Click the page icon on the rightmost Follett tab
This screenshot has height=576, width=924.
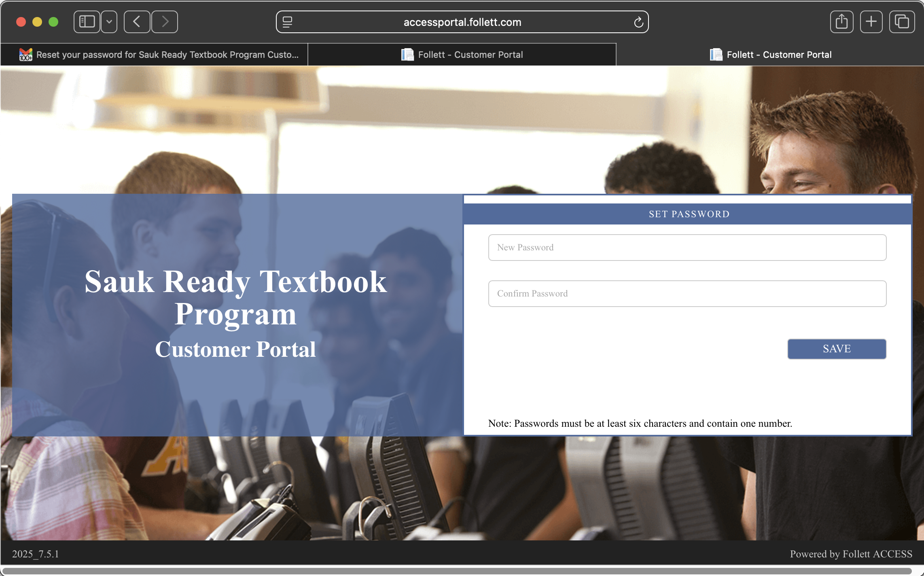716,55
